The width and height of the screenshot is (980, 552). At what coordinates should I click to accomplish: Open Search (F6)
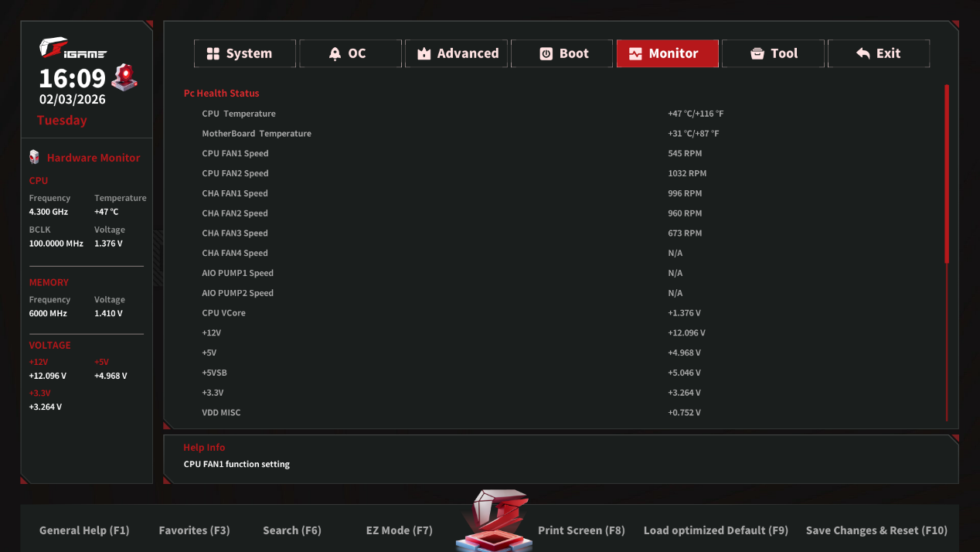(x=291, y=530)
